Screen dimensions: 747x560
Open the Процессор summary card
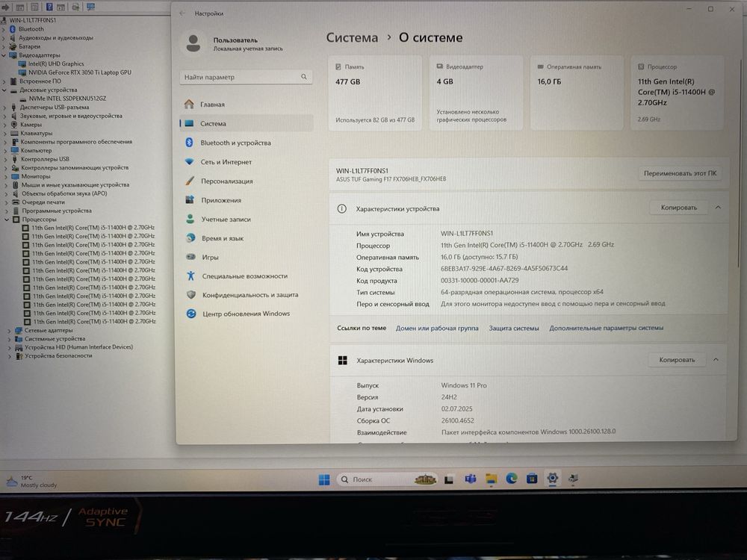tap(677, 93)
